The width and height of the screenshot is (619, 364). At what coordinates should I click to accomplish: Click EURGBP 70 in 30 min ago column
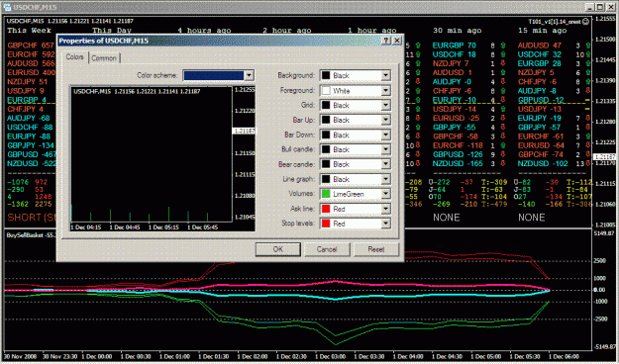tap(455, 45)
